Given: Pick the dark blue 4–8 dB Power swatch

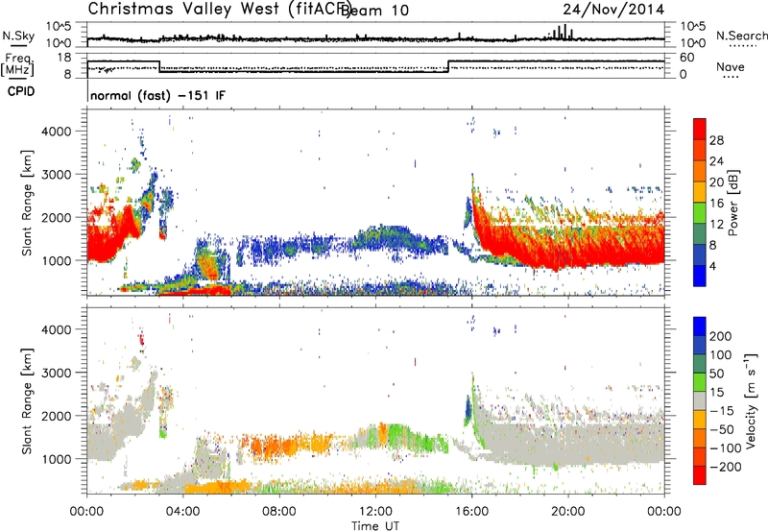Looking at the screenshot, I should [x=700, y=255].
